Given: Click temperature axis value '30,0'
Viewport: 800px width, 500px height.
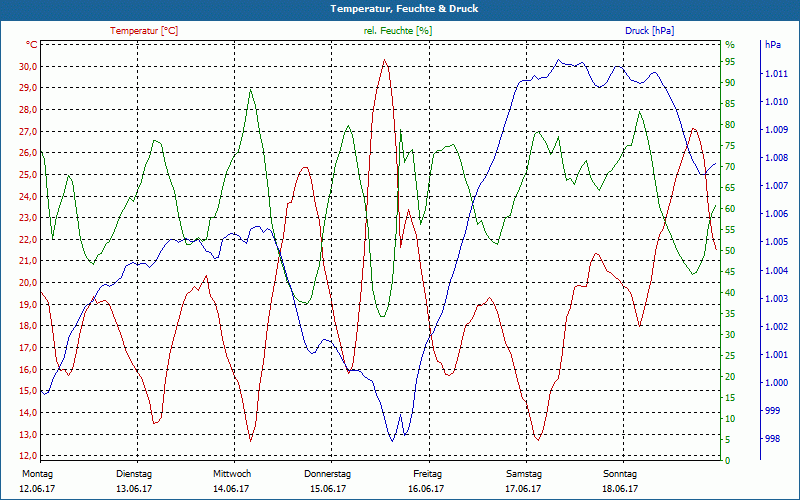Looking at the screenshot, I should pyautogui.click(x=28, y=67).
